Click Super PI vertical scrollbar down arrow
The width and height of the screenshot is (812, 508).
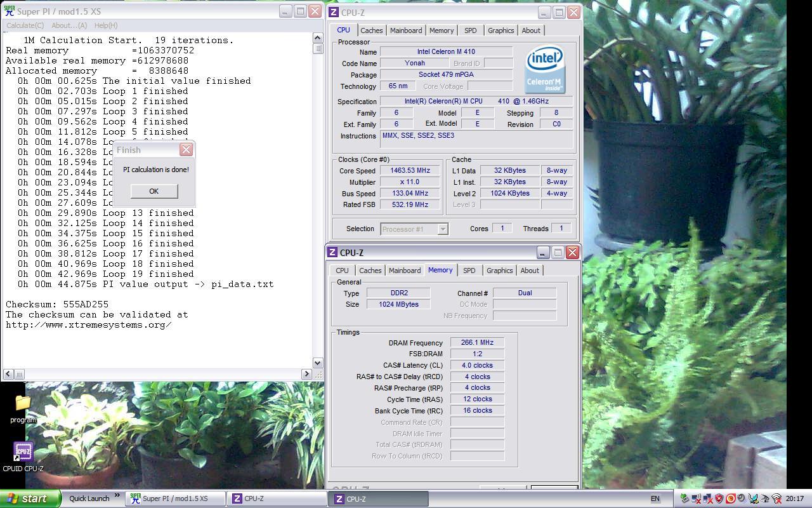pyautogui.click(x=318, y=363)
